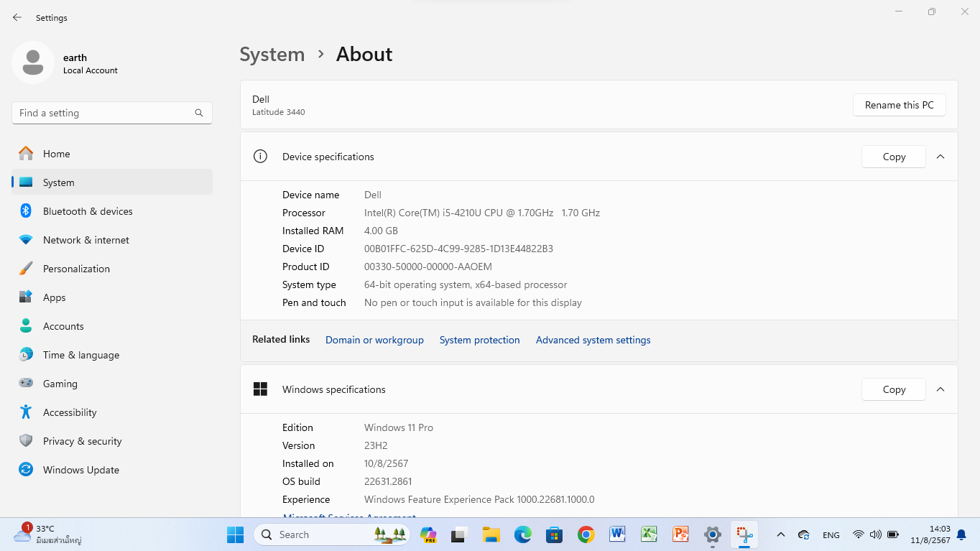Open Task View on the taskbar
Image resolution: width=980 pixels, height=551 pixels.
(x=460, y=534)
